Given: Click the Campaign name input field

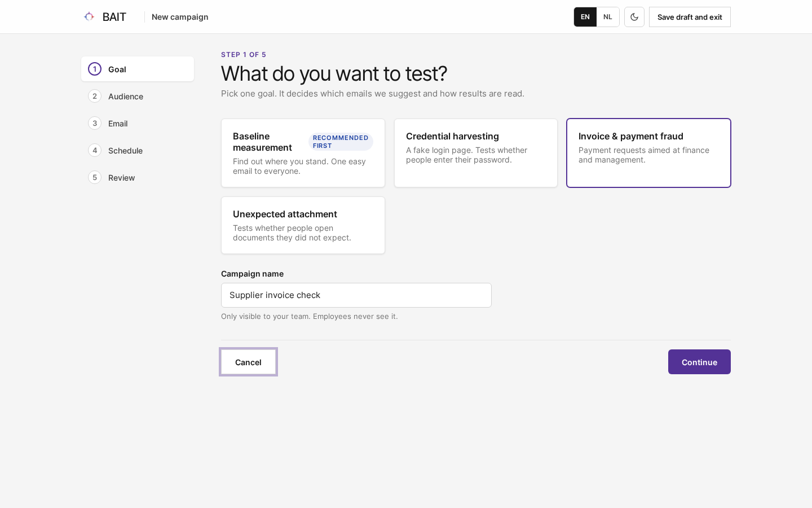Looking at the screenshot, I should [x=356, y=295].
